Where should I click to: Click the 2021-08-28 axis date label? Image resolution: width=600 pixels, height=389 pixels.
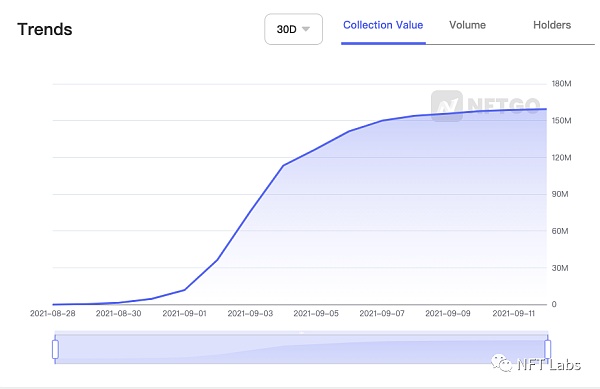pyautogui.click(x=53, y=314)
